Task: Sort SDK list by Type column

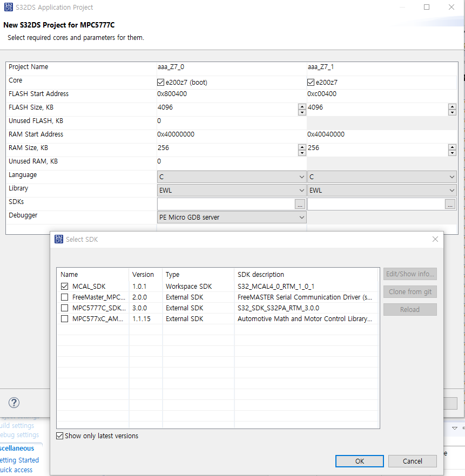Action: (x=198, y=274)
